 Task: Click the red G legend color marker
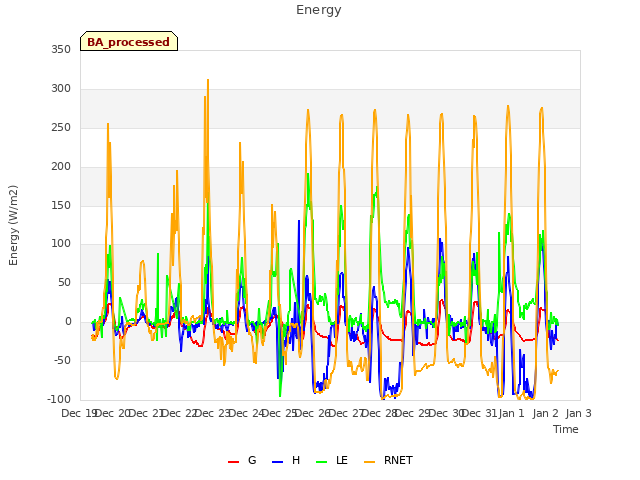(x=233, y=462)
